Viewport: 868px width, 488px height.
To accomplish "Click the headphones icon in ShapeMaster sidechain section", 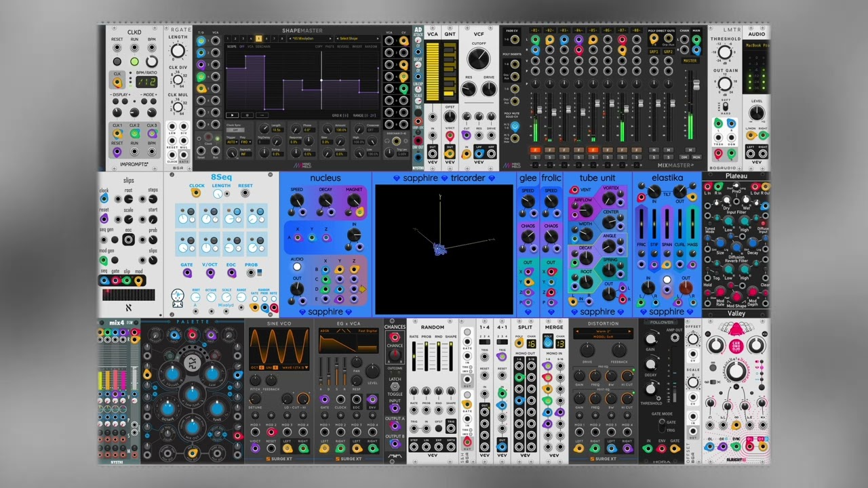I will 387,141.
